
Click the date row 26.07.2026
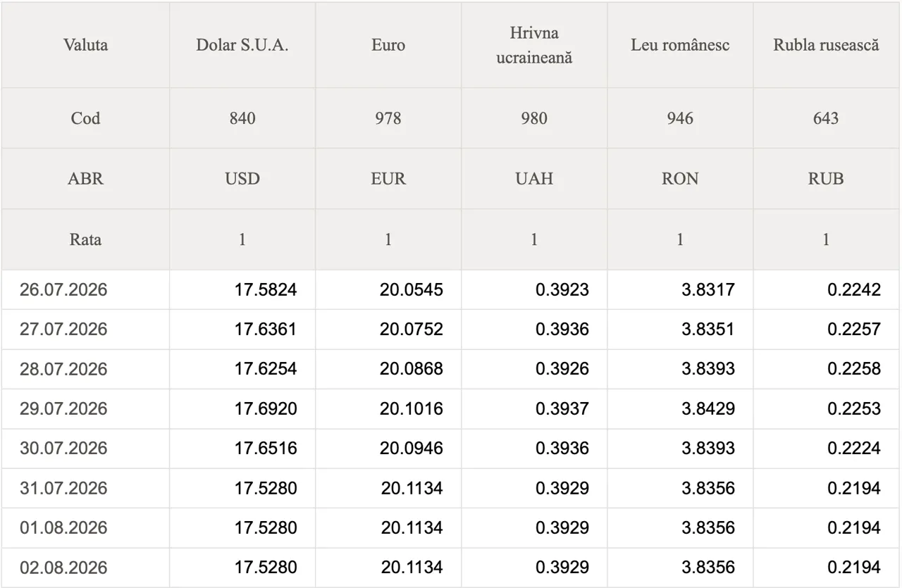coord(451,289)
